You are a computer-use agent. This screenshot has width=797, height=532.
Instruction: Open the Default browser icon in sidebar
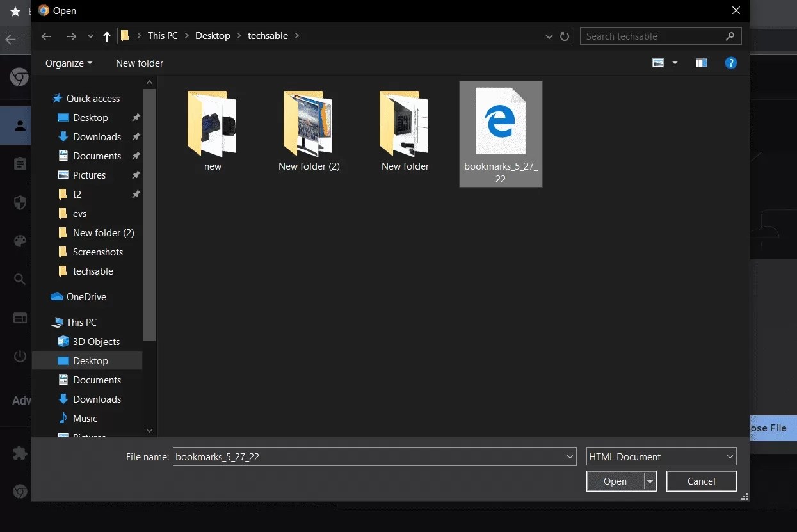(x=19, y=318)
